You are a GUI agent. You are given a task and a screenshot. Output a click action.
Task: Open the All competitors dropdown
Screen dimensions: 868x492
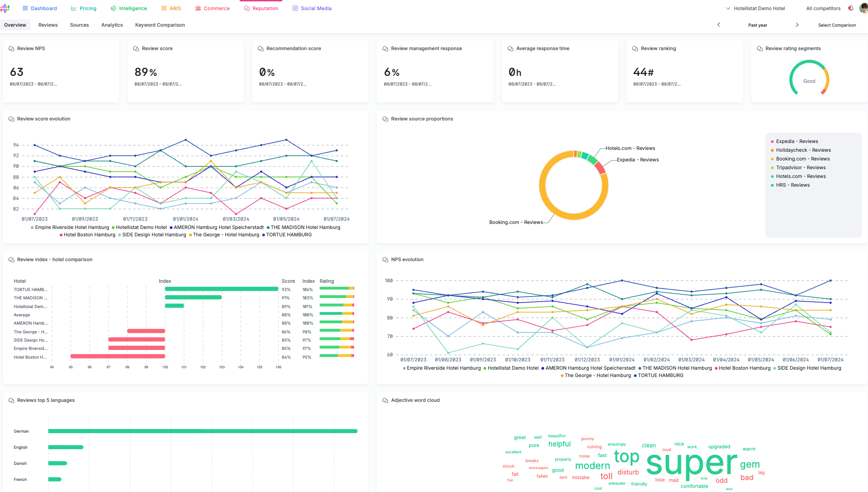pyautogui.click(x=823, y=8)
